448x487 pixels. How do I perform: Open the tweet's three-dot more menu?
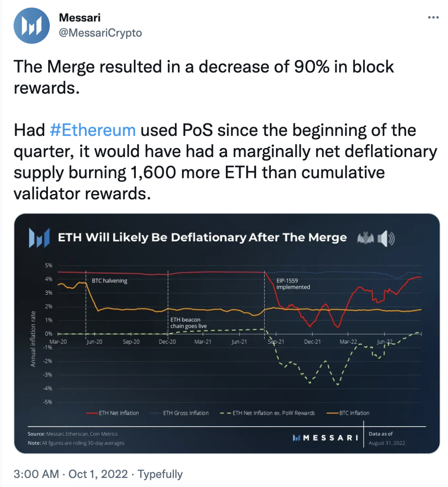coord(433,18)
